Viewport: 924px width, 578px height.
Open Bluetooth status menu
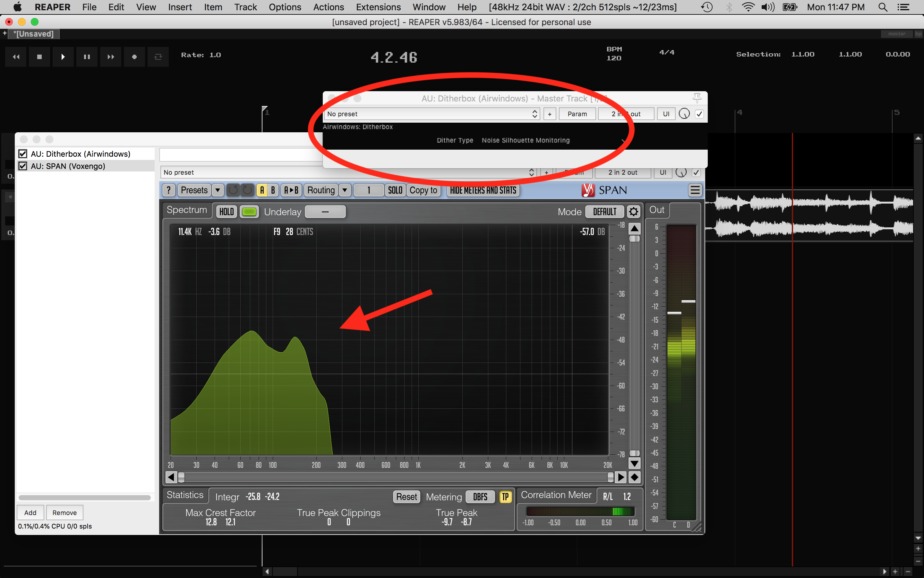pyautogui.click(x=729, y=7)
